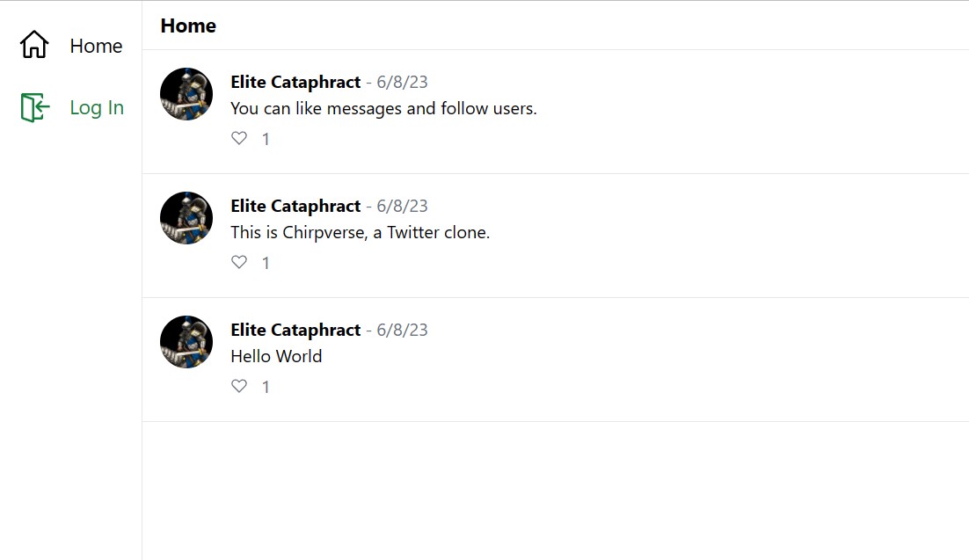
Task: Click the 6/8/23 date on first post
Action: [x=403, y=83]
